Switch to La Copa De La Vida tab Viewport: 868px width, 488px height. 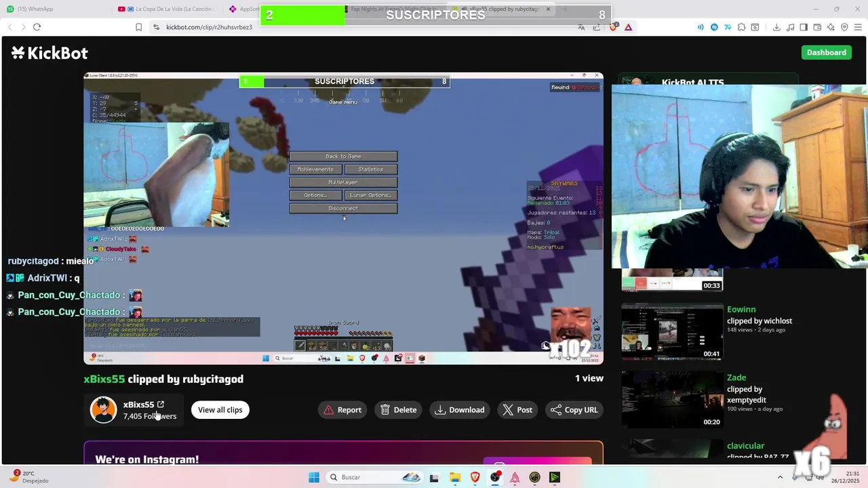(x=168, y=9)
